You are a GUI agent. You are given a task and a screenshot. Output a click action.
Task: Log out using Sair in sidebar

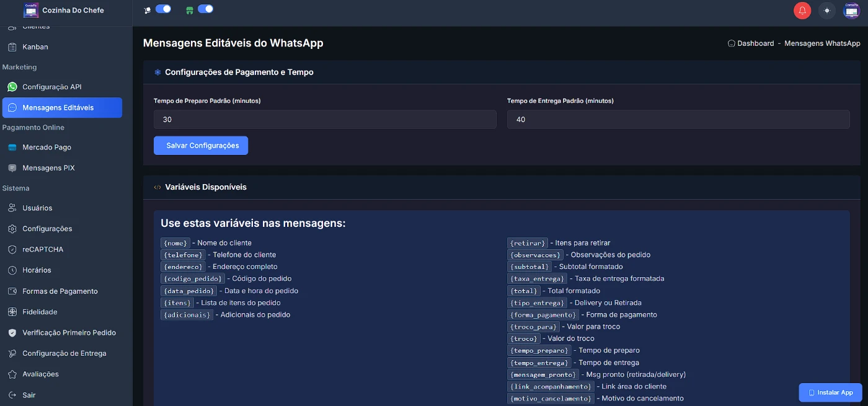(29, 395)
